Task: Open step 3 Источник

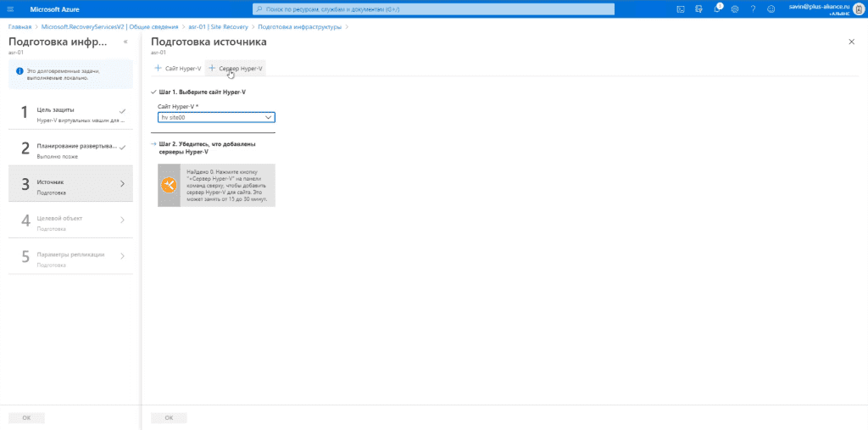Action: pyautogui.click(x=70, y=183)
